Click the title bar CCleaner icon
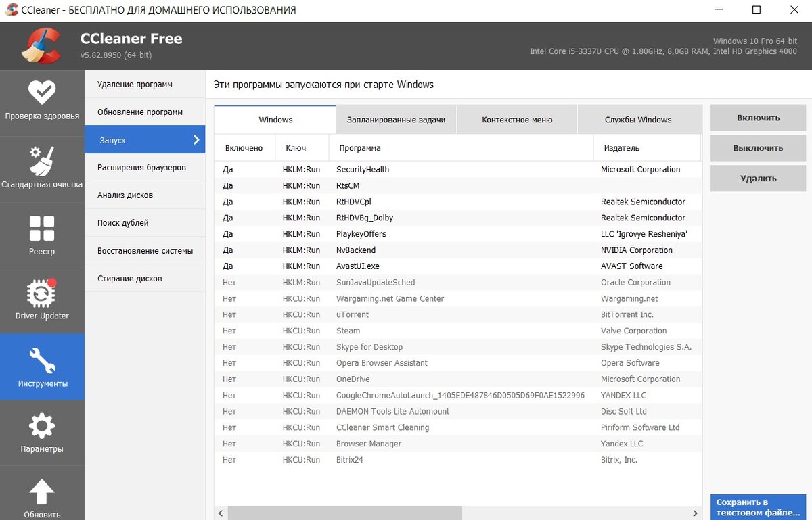 pos(12,10)
